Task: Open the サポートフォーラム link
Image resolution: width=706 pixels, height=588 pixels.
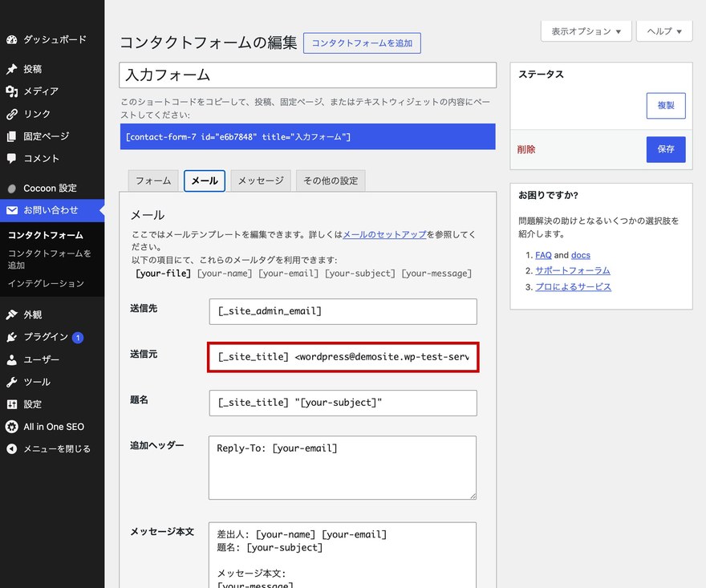Action: (x=573, y=270)
